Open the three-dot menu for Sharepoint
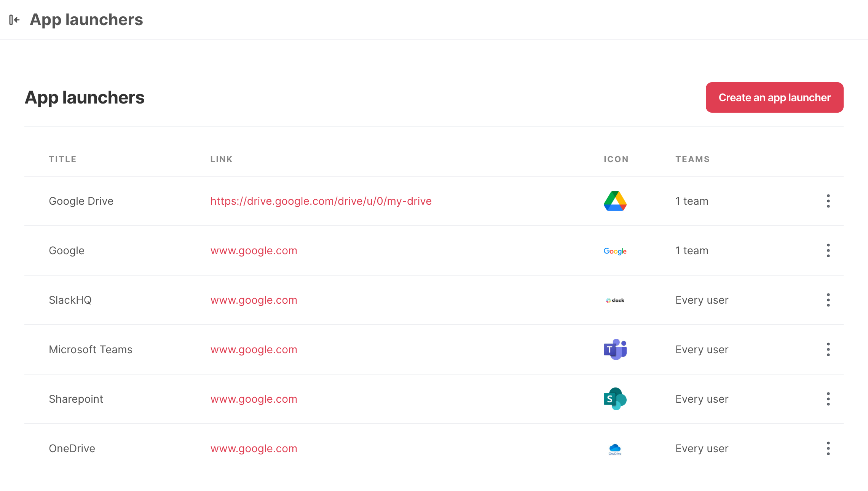Viewport: 868px width, 491px height. [x=828, y=399]
